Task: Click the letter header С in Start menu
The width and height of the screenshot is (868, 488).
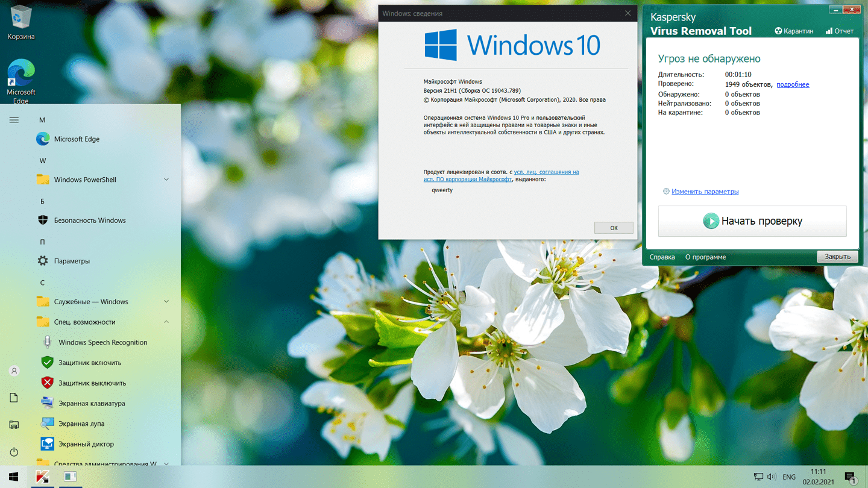Action: coord(42,283)
